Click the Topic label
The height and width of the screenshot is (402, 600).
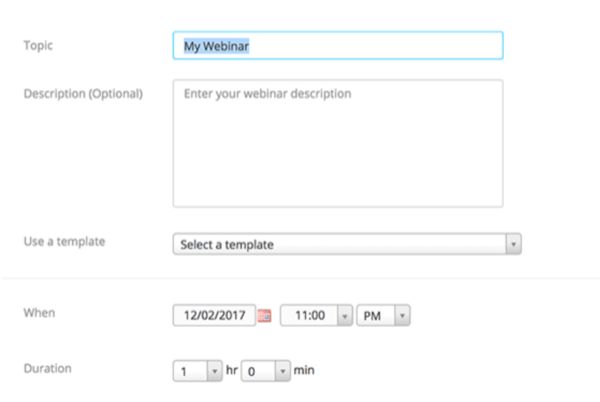click(x=38, y=46)
